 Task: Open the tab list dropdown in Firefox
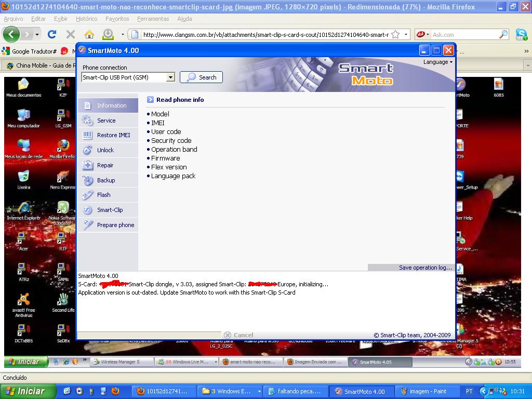528,65
